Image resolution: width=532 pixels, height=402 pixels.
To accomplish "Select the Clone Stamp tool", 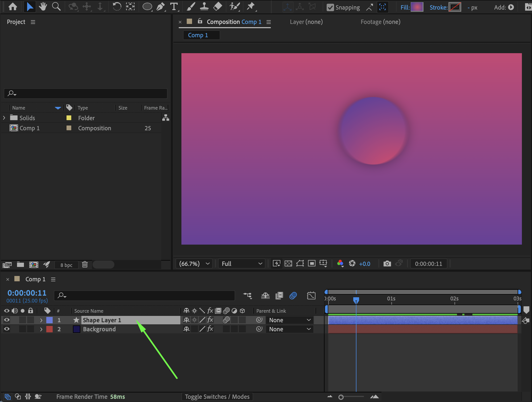I will pyautogui.click(x=204, y=7).
